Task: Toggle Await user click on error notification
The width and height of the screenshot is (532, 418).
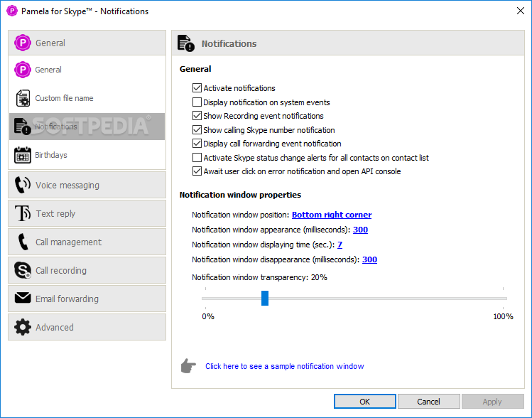Action: 197,171
